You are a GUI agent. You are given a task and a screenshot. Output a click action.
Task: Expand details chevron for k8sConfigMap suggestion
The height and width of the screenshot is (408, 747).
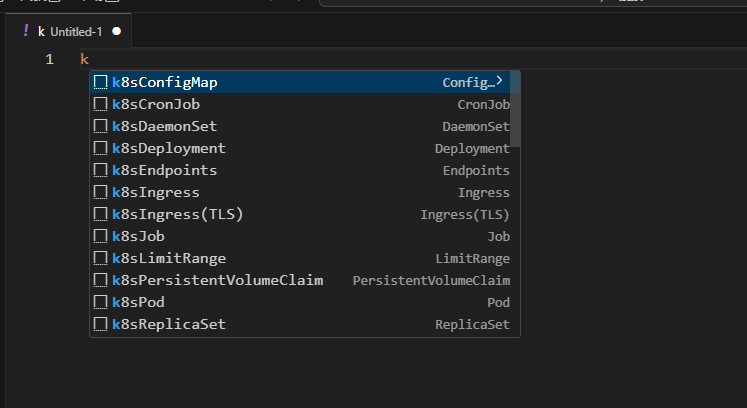click(x=499, y=81)
